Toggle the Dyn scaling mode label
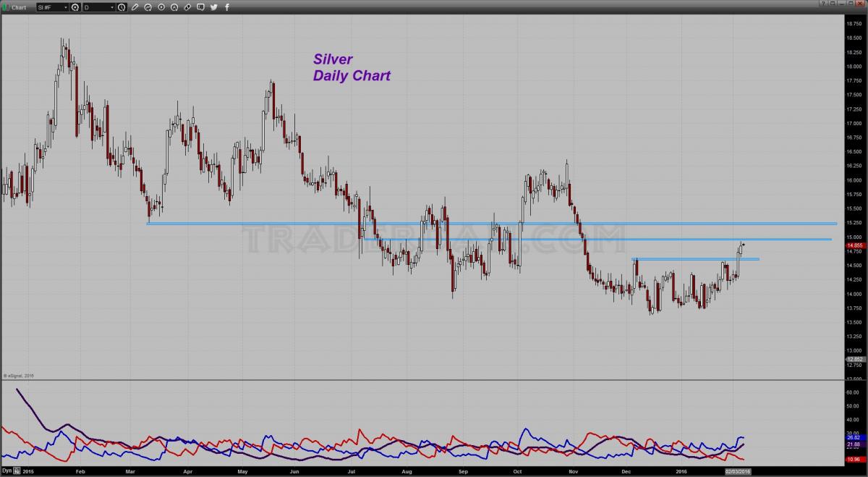This screenshot has width=868, height=477. coord(7,470)
